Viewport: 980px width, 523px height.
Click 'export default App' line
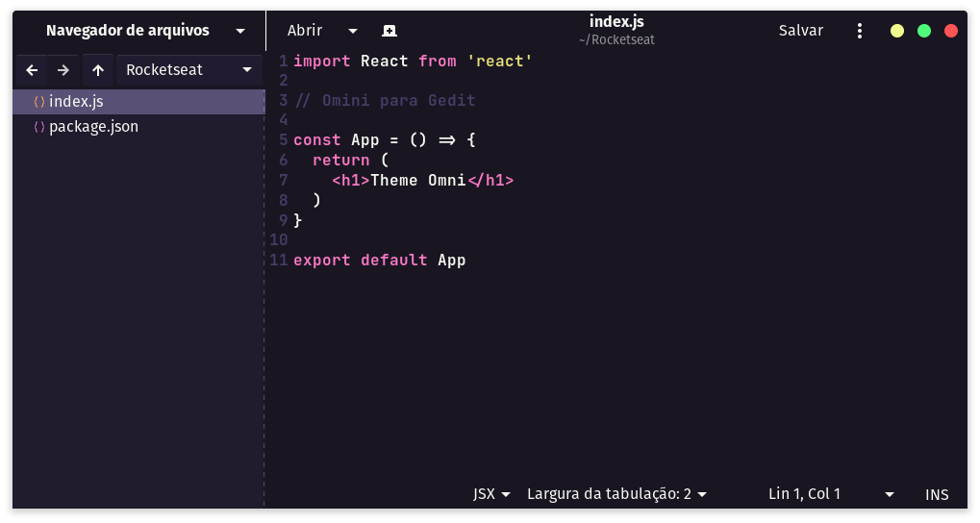pos(379,261)
